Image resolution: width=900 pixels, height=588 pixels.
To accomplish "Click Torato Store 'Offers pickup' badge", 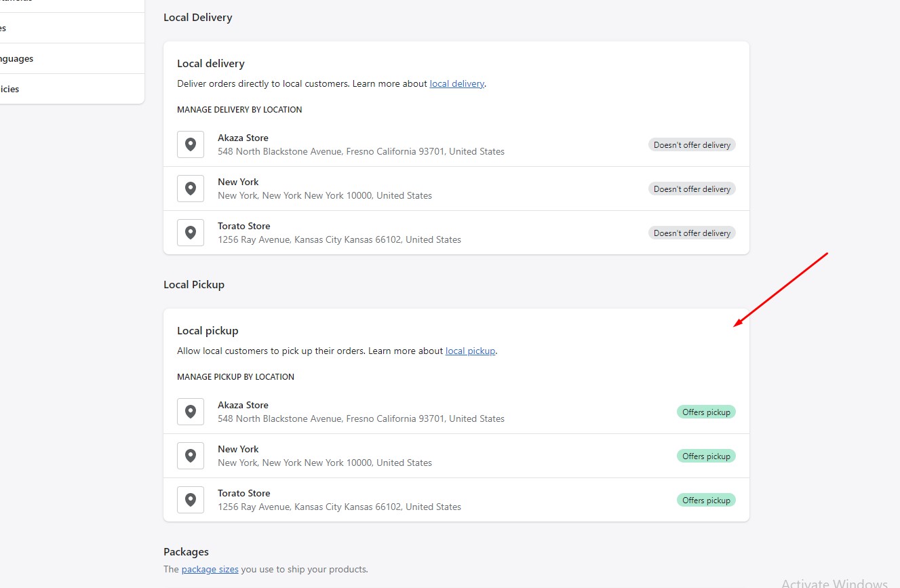I will pyautogui.click(x=706, y=501).
